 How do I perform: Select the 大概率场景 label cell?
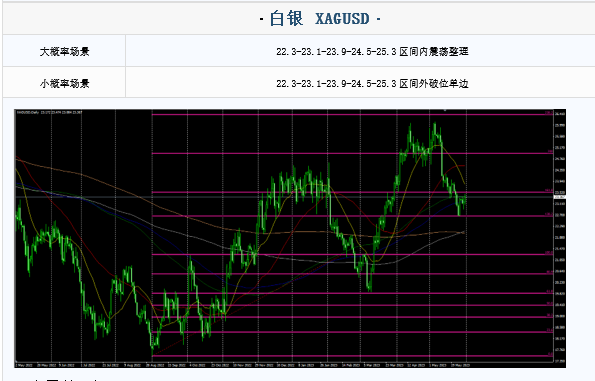(65, 51)
